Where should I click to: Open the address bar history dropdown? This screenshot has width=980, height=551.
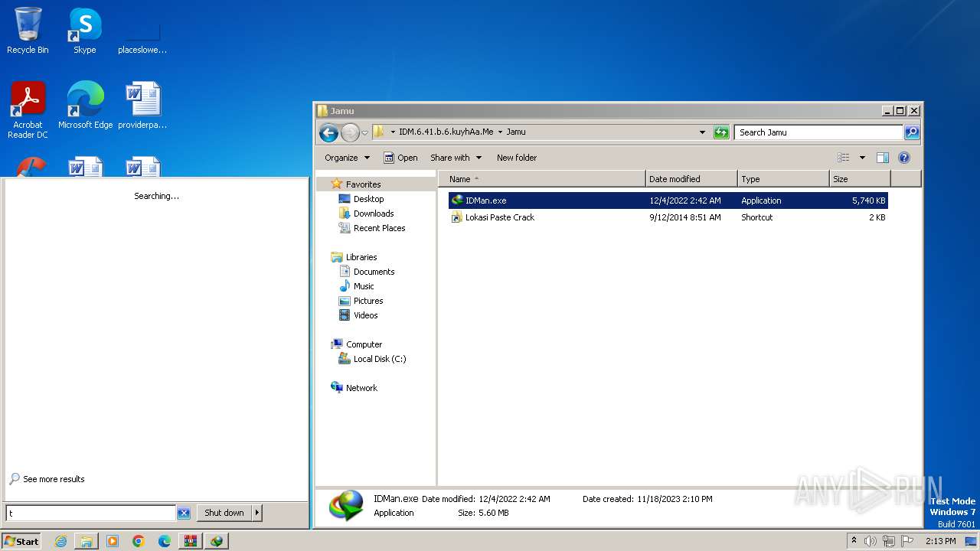tap(702, 132)
